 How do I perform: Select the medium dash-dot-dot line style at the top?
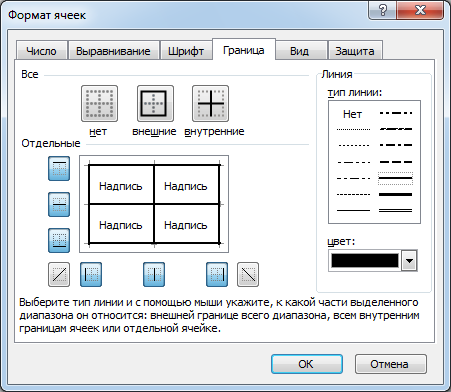click(x=396, y=113)
